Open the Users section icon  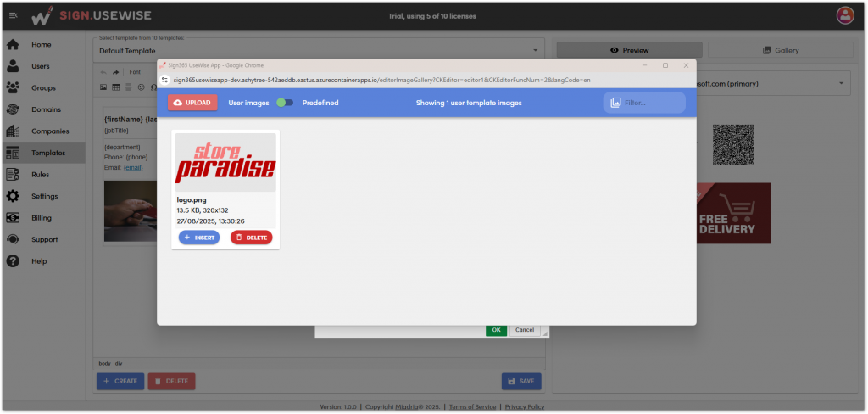[x=13, y=66]
